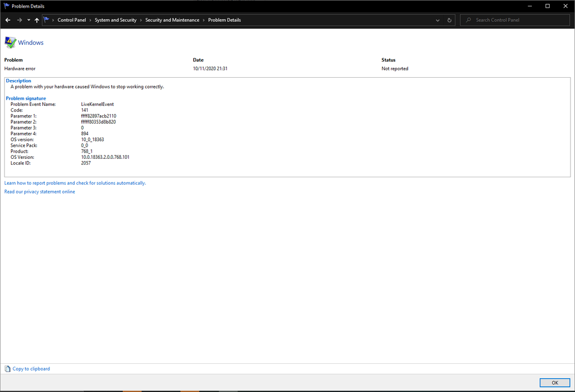Image resolution: width=575 pixels, height=392 pixels.
Task: Go back using the back arrow
Action: (8, 20)
